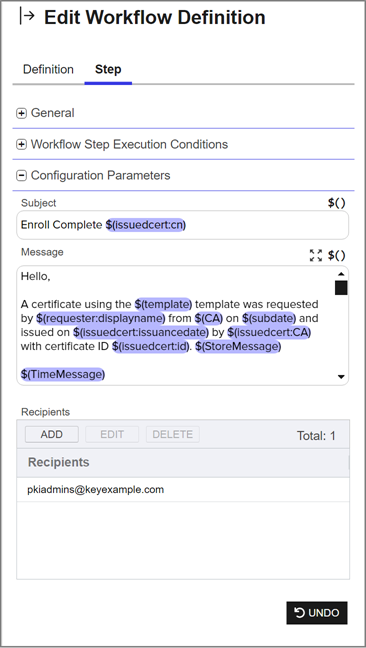Expand Message editor to fullscreen
Viewport: 366px width, 648px height.
[316, 255]
